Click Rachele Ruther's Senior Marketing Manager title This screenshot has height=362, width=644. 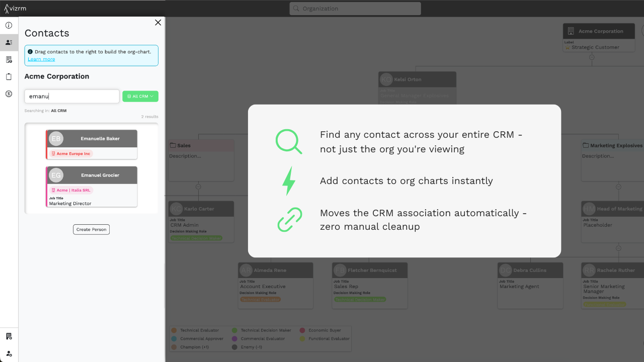pyautogui.click(x=604, y=289)
